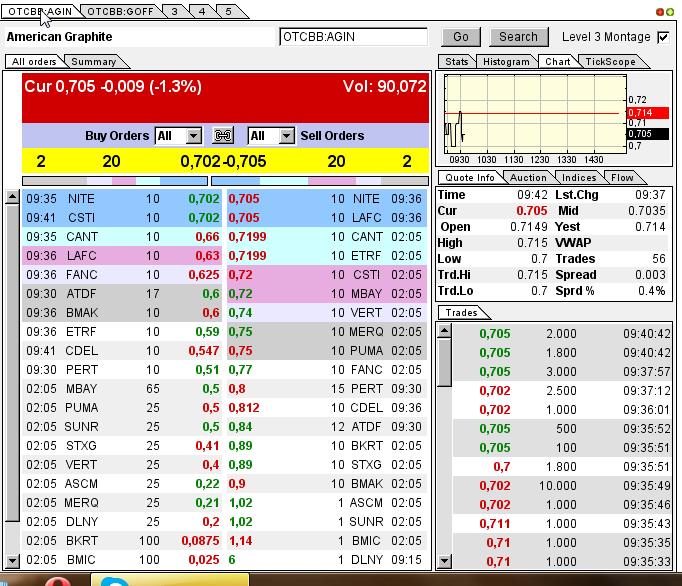
Task: Click the Search button
Action: [518, 37]
